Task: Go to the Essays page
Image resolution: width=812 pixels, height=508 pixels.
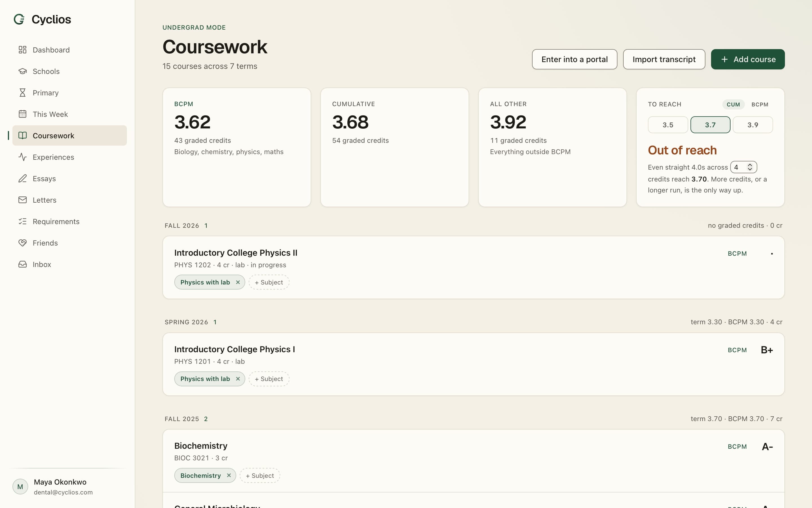Action: [x=69, y=178]
